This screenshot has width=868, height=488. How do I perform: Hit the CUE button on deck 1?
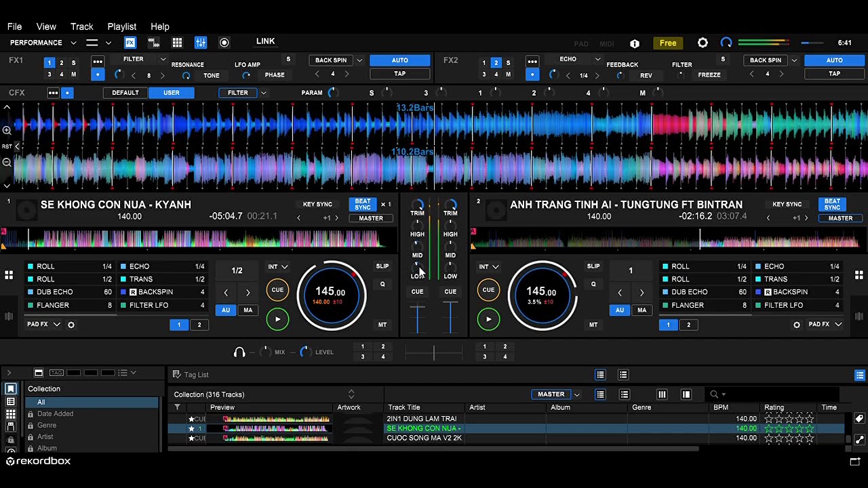click(x=277, y=290)
